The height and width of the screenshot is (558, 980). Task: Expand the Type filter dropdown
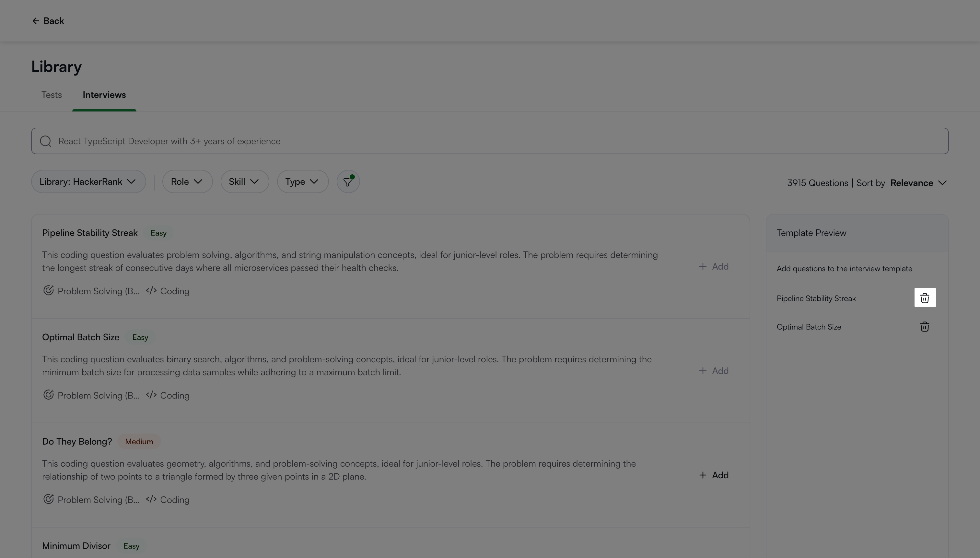(x=303, y=182)
